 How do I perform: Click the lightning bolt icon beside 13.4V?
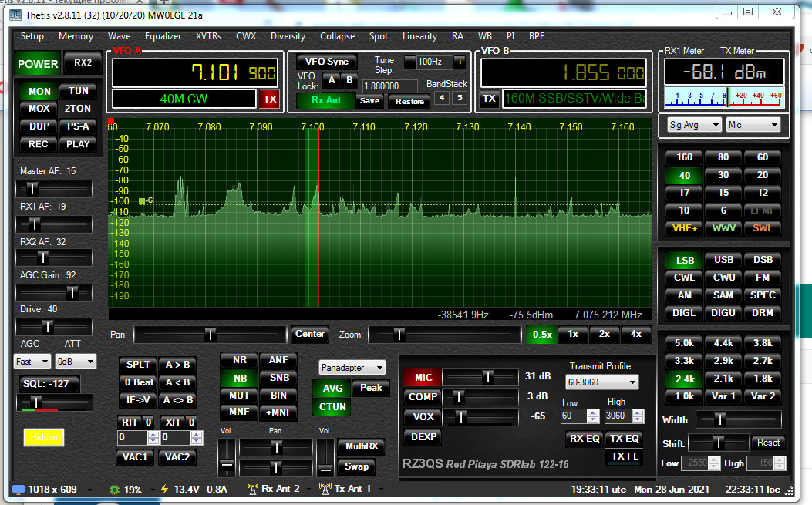click(x=165, y=490)
